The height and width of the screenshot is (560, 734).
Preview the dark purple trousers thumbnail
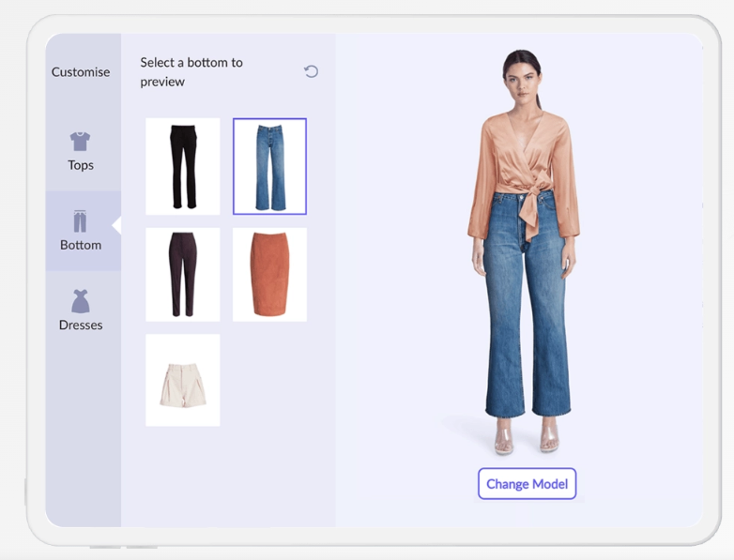[183, 275]
